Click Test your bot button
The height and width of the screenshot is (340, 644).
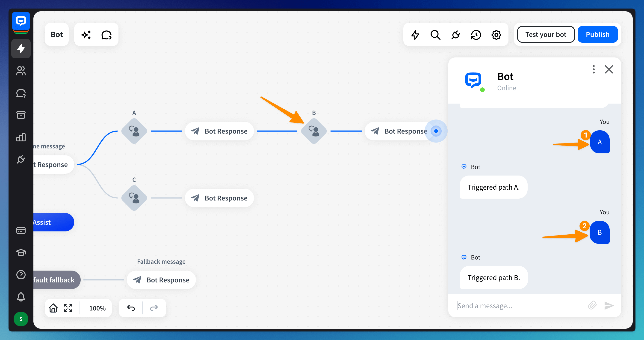click(x=546, y=35)
